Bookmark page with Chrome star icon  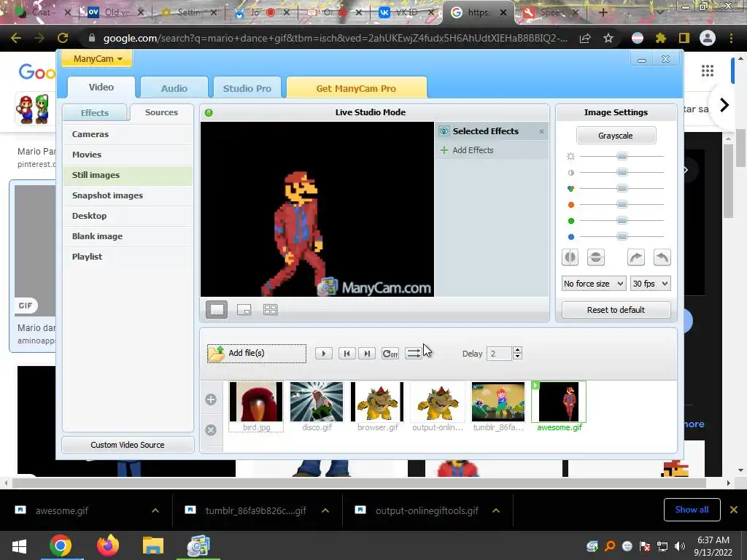pyautogui.click(x=608, y=38)
